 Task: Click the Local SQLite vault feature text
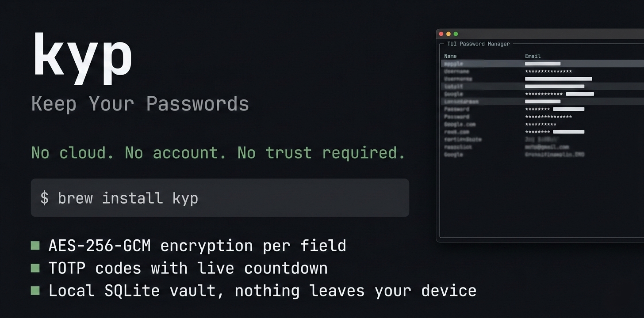pyautogui.click(x=262, y=291)
